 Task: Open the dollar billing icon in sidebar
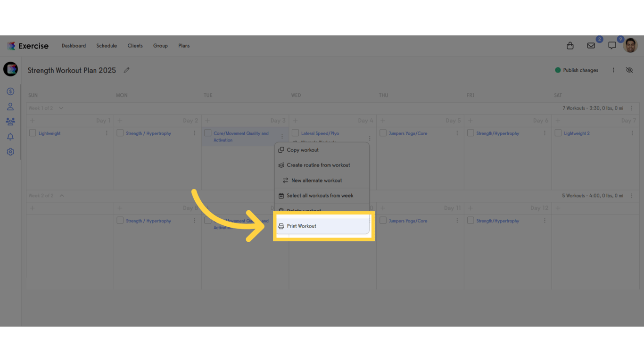coord(10,91)
